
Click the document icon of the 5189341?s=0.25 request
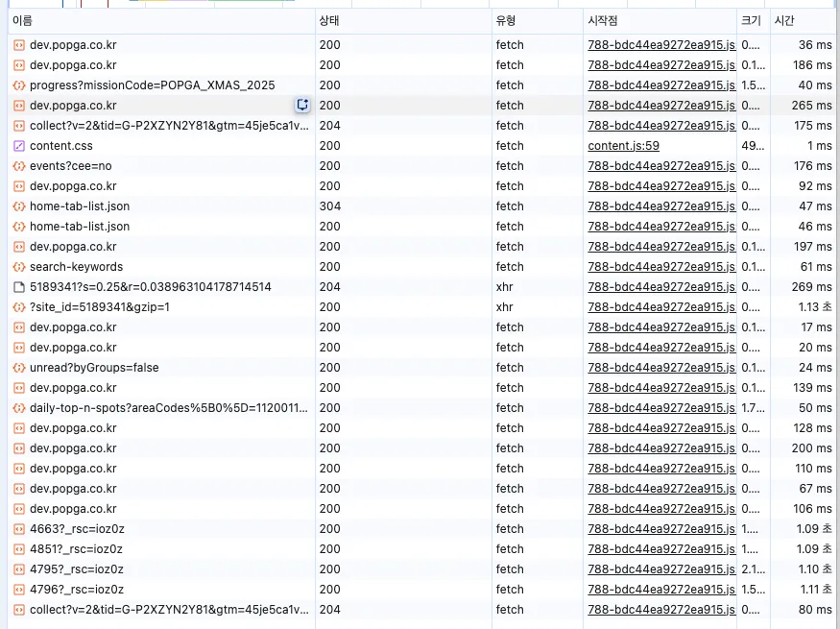19,287
